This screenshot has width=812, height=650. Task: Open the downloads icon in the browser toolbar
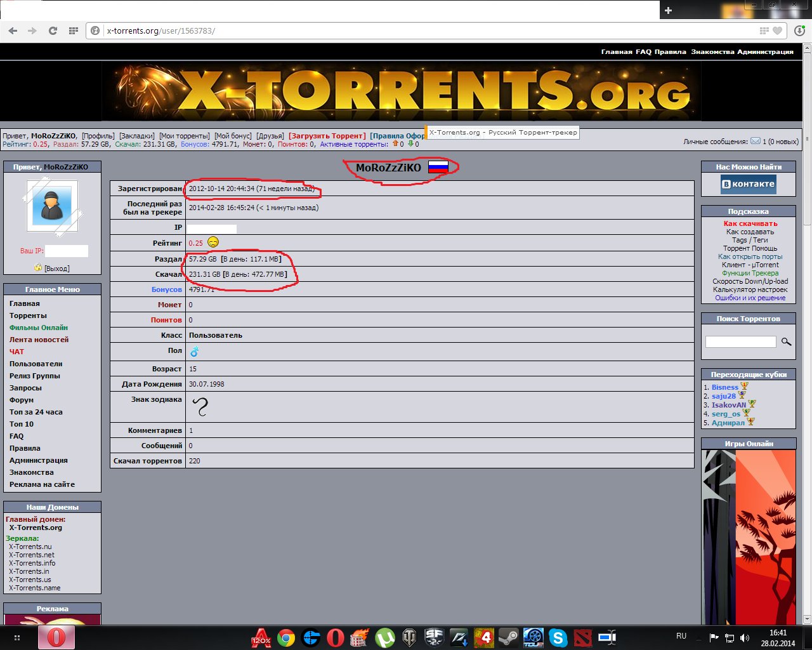point(799,30)
